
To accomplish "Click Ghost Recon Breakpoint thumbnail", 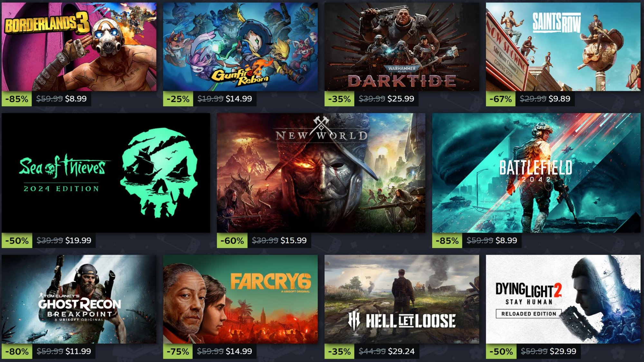I will point(79,299).
